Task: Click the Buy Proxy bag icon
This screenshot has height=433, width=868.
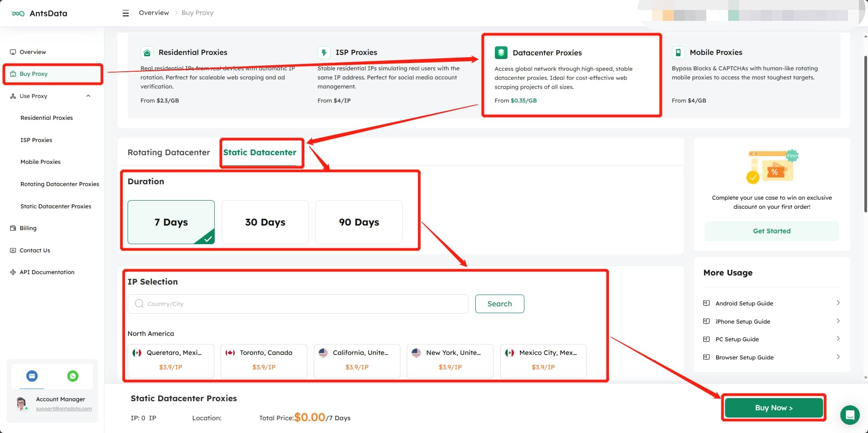Action: 13,74
